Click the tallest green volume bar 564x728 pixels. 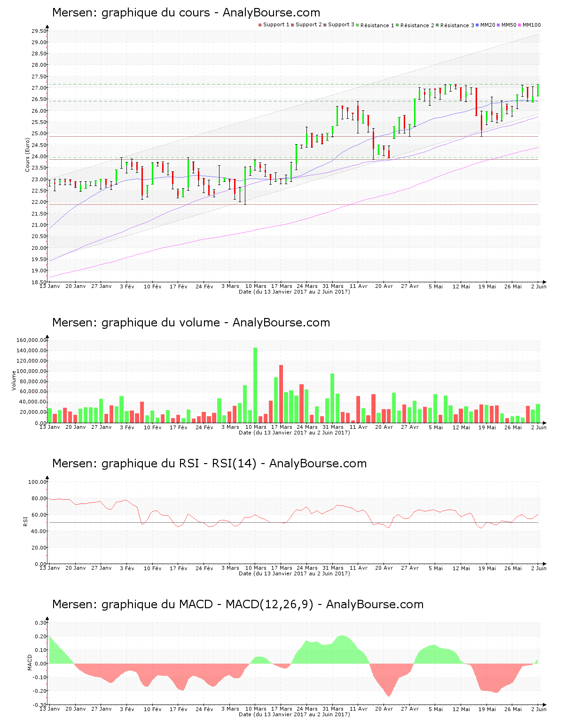[x=256, y=385]
